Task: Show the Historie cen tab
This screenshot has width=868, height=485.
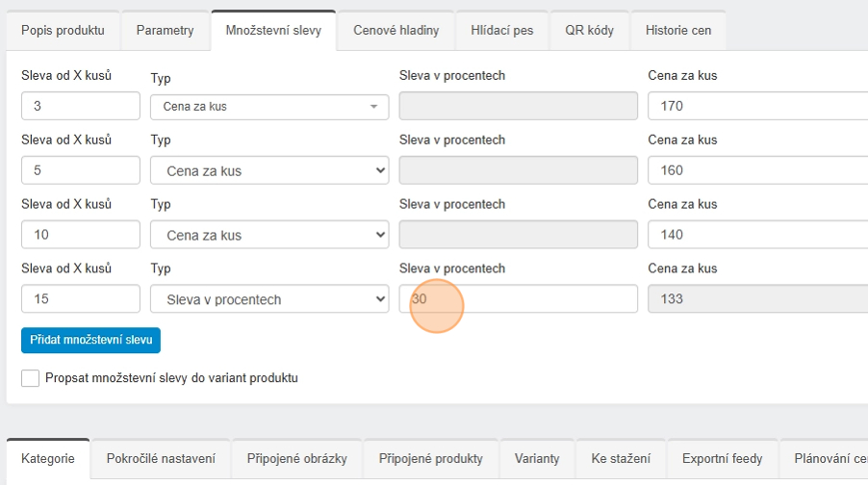Action: pyautogui.click(x=678, y=31)
